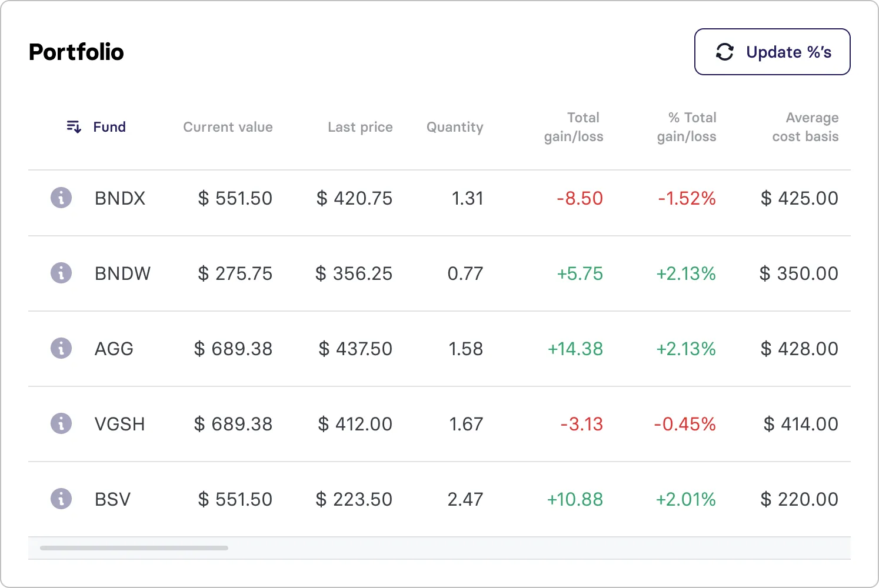Click BNDX percent loss -1.52%
Viewport: 879px width, 588px height.
point(687,198)
